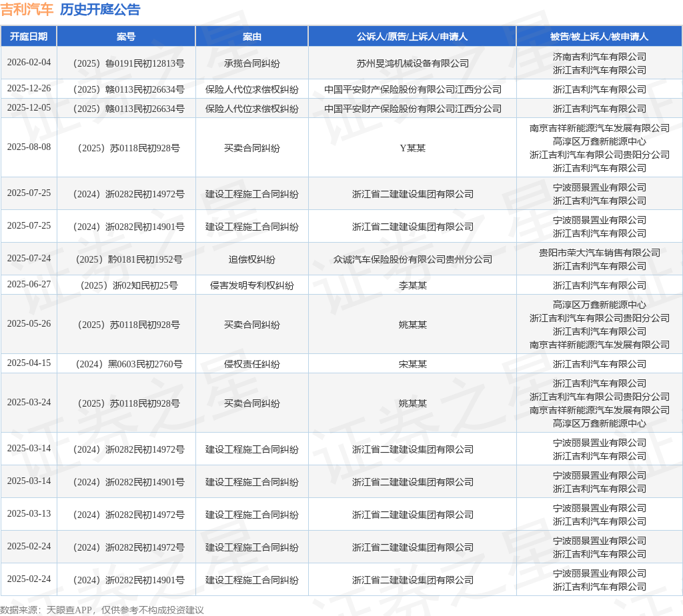Click plaintiff 苏州旻鸿机械设备有限公司

(412, 63)
